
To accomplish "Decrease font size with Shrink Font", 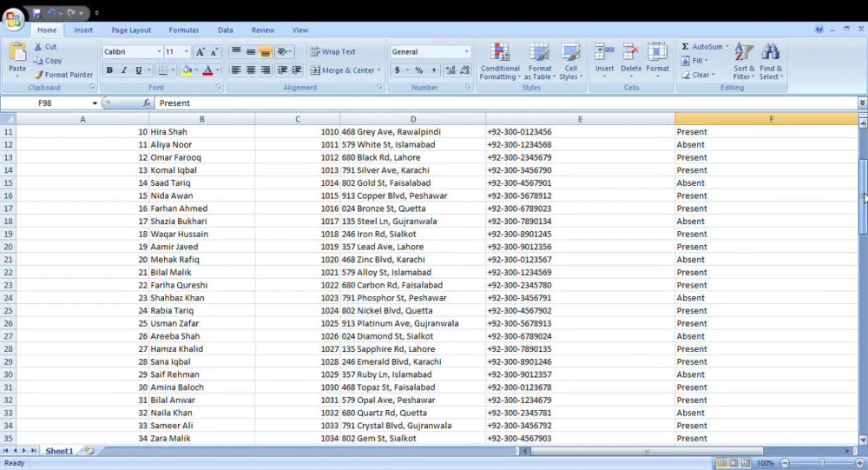I will point(214,51).
